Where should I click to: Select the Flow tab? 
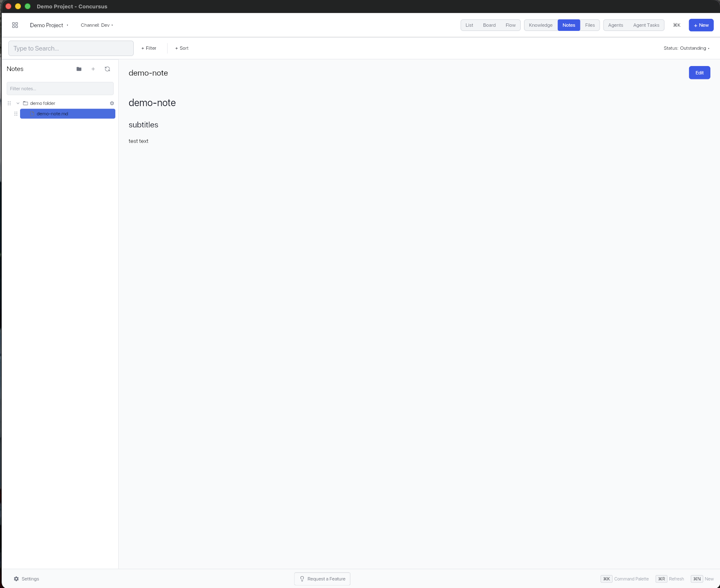tap(510, 25)
